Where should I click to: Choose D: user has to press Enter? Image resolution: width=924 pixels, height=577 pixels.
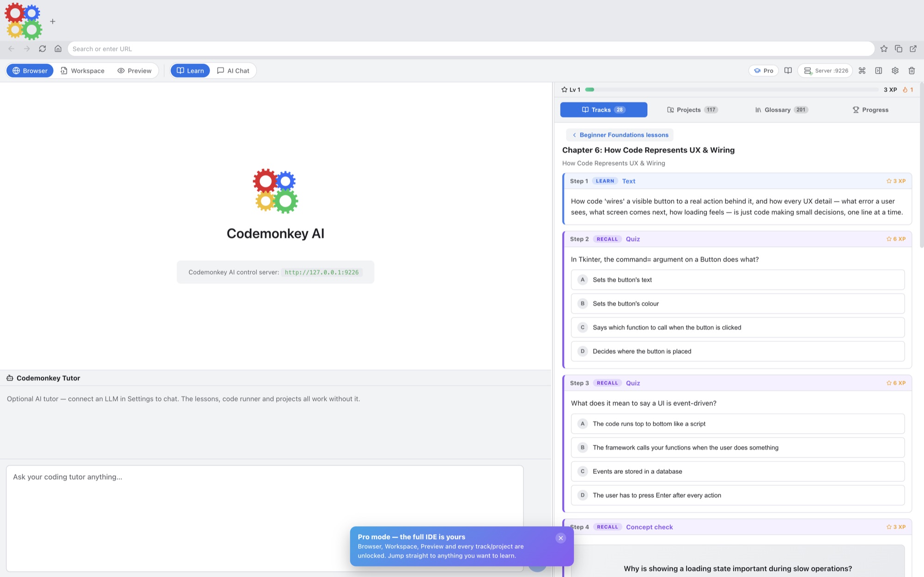coord(737,495)
